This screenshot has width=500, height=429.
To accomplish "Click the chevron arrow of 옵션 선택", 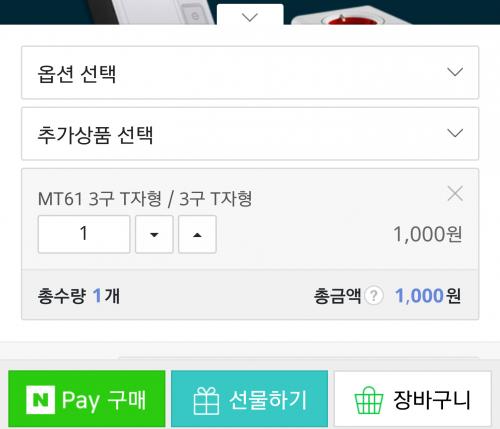I will point(455,72).
